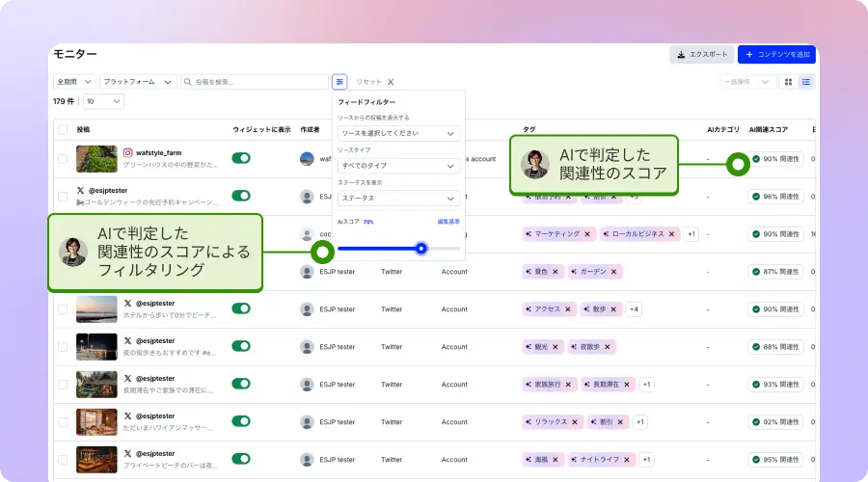Open the 編集基準 link in filter panel
Viewport: 868px width, 482px height.
coord(448,222)
